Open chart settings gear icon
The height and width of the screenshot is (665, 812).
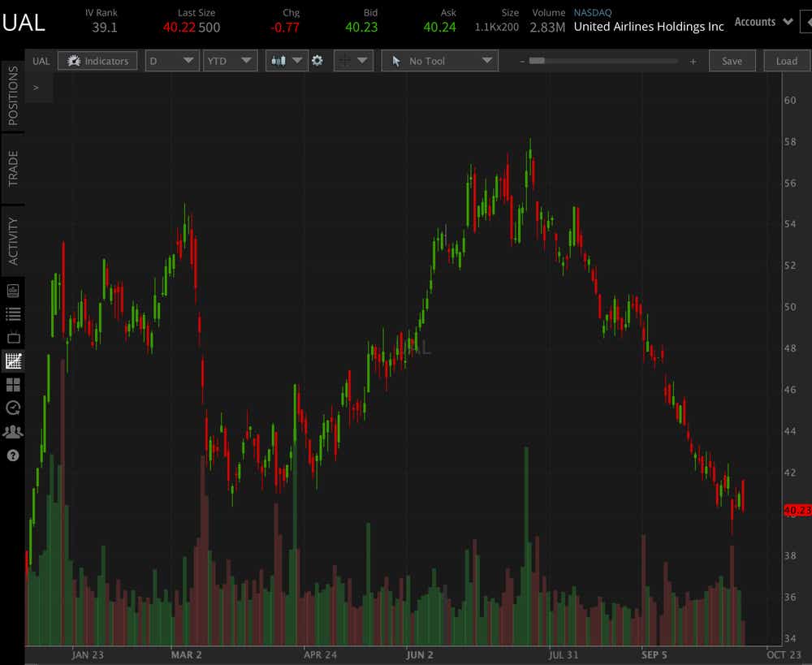pyautogui.click(x=317, y=61)
